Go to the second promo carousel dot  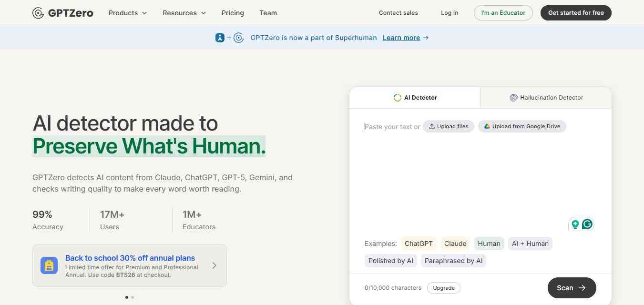[133, 297]
